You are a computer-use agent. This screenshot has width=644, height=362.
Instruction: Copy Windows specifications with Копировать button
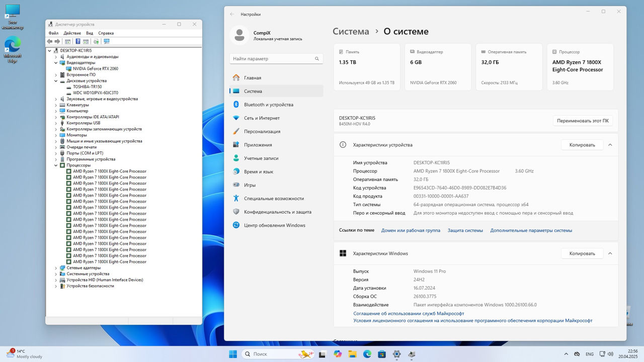point(582,253)
